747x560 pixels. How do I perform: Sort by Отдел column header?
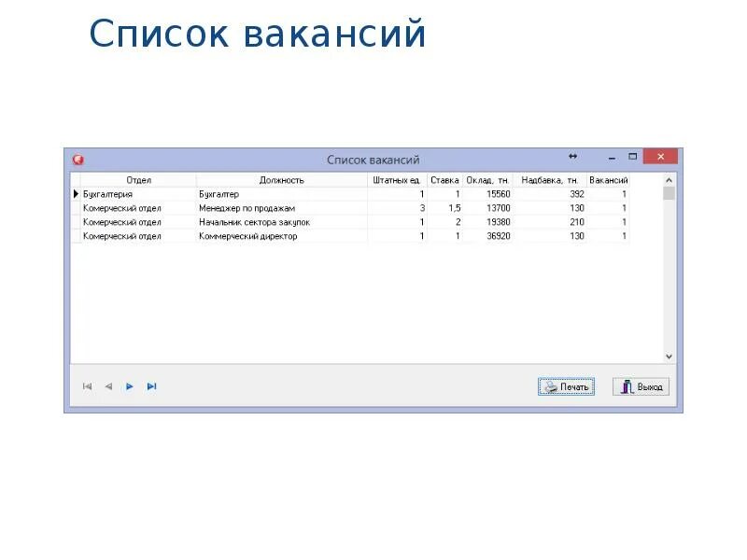coord(138,180)
